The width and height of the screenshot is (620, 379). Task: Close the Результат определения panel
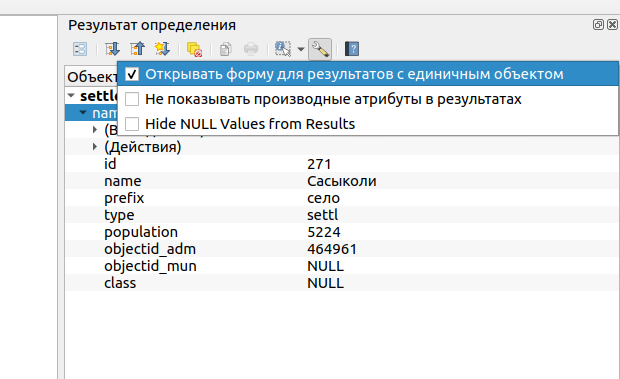tap(612, 25)
